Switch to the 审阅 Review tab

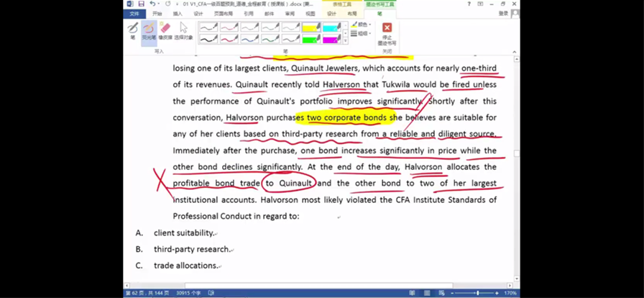290,14
